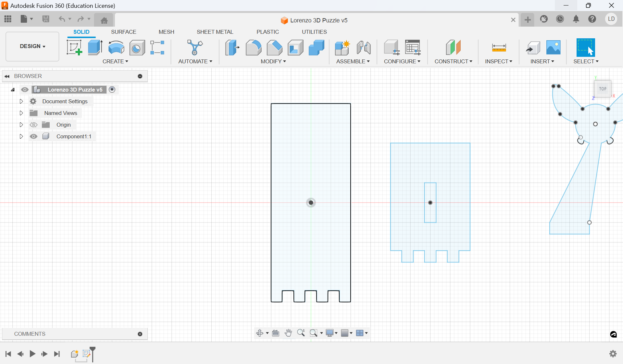Click the Insert Derive icon
Screen dimensions: 623x364
533,48
